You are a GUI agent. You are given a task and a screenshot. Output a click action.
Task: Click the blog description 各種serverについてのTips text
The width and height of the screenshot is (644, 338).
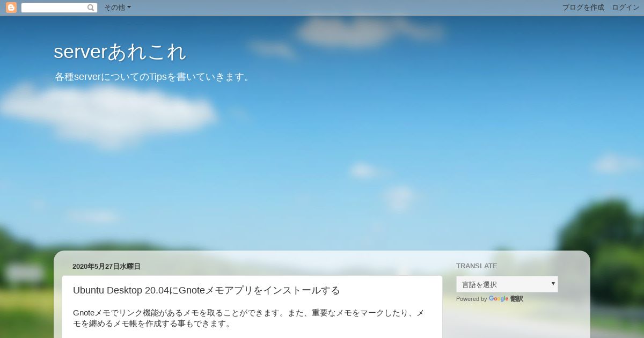(153, 77)
